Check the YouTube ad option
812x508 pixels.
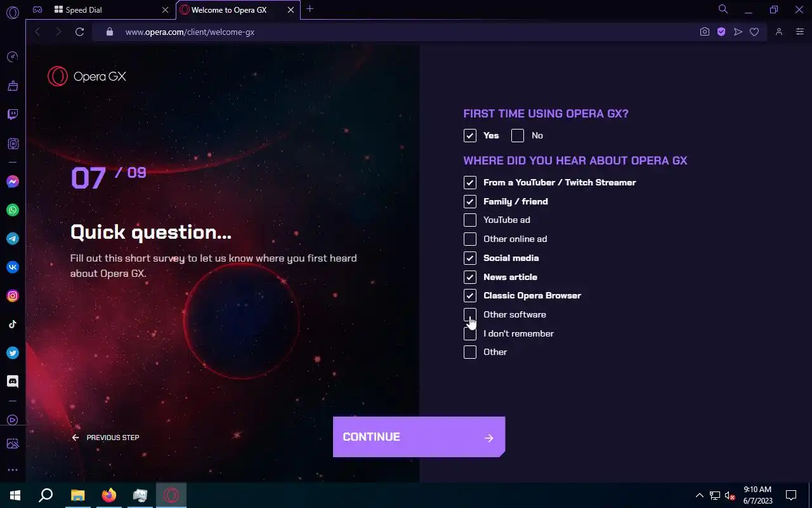click(469, 220)
